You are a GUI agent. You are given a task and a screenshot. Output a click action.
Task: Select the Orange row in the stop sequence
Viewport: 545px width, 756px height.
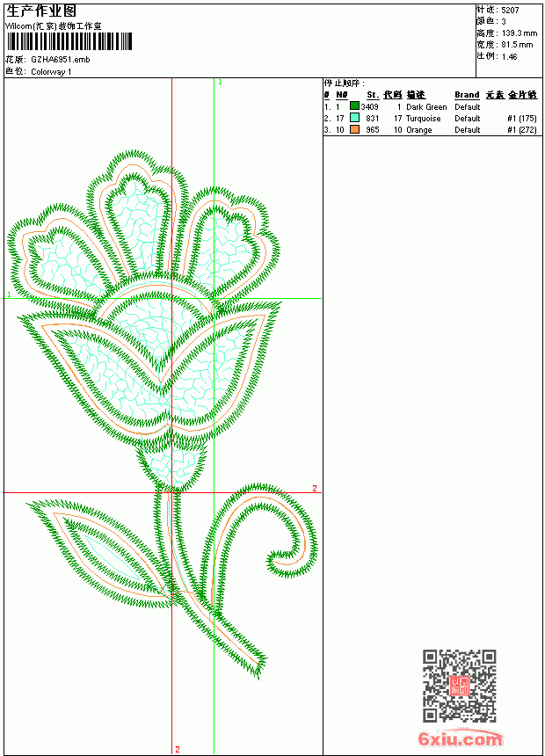pyautogui.click(x=431, y=130)
